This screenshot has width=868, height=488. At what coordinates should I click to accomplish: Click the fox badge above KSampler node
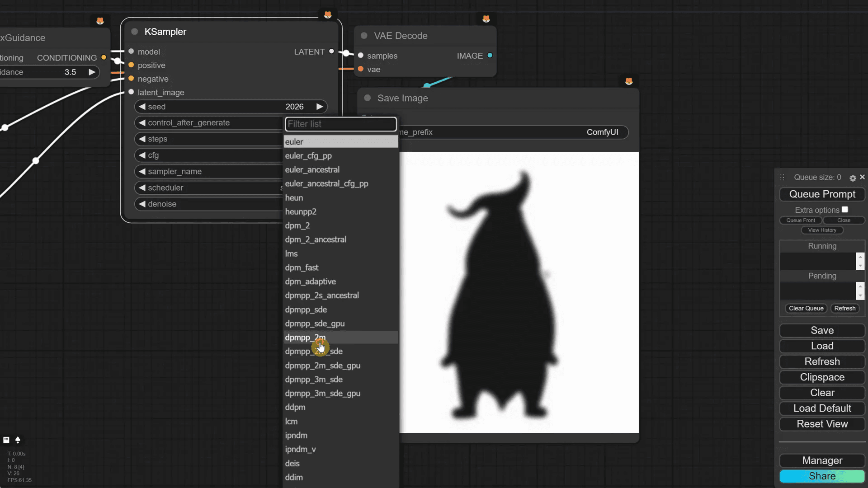coord(328,15)
